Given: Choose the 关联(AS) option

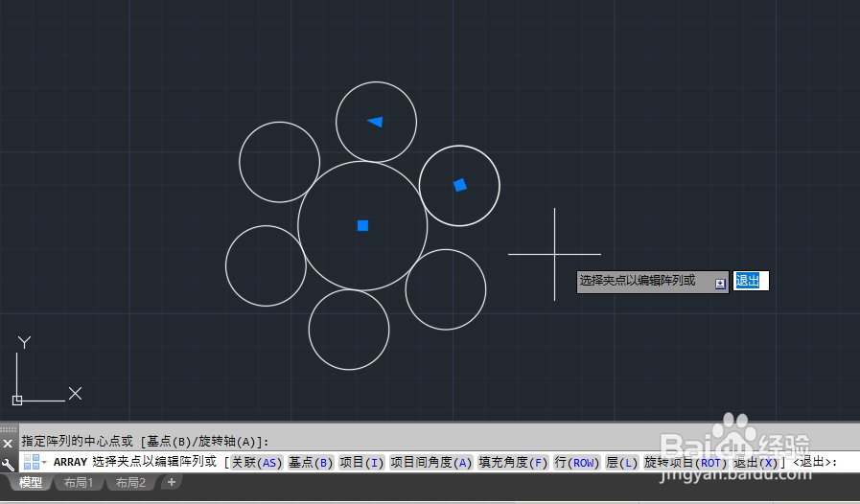Looking at the screenshot, I should click(257, 463).
